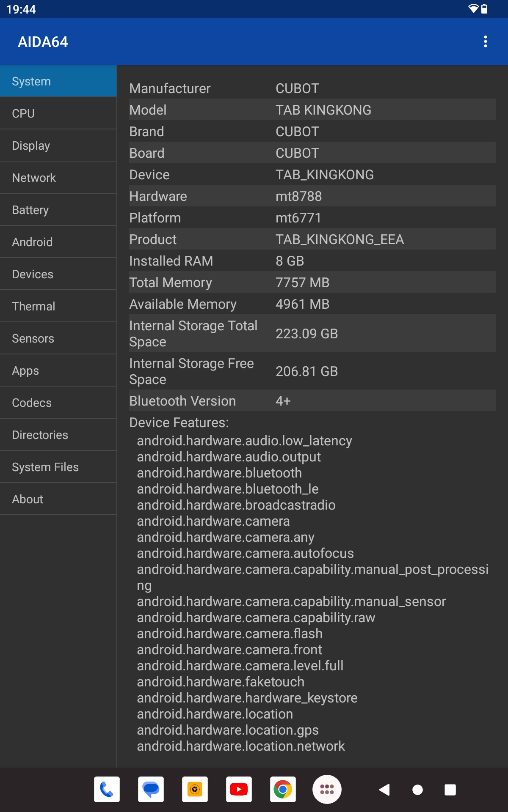
Task: Tap the Hardware mt8788 value
Action: (298, 196)
